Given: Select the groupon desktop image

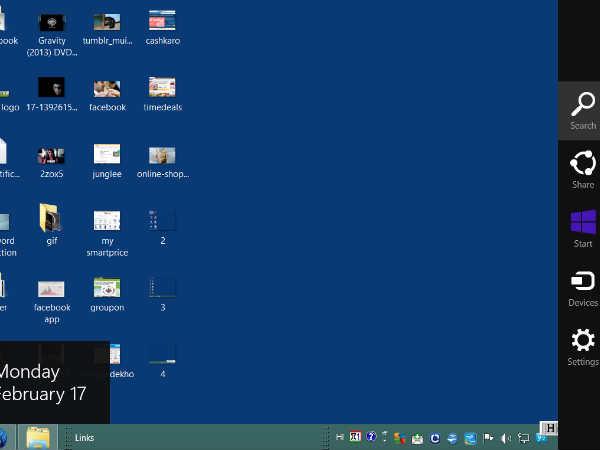Looking at the screenshot, I should pyautogui.click(x=107, y=294).
